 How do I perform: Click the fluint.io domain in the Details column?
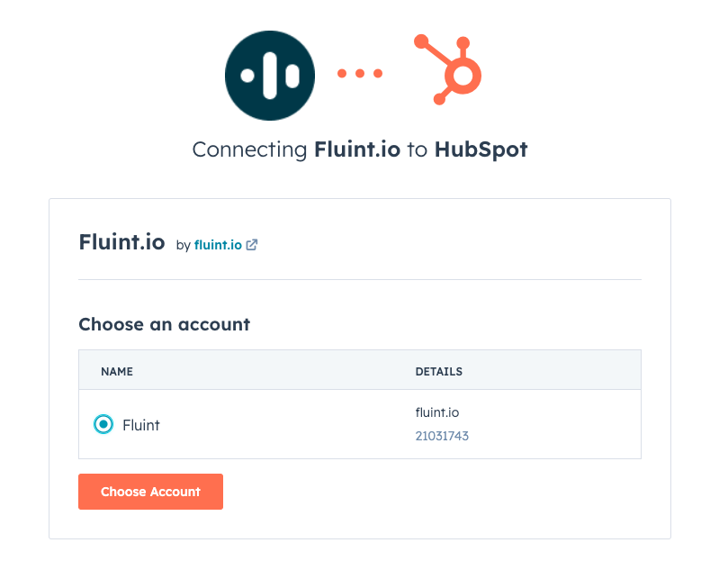[x=437, y=412]
